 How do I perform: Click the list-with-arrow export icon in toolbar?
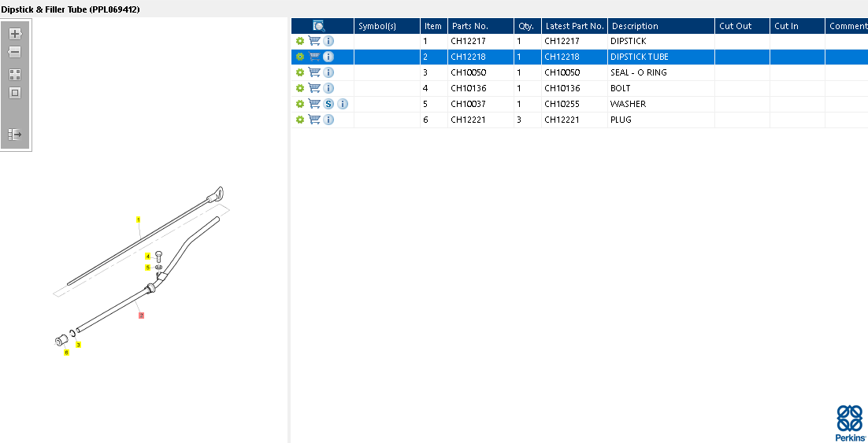click(14, 135)
